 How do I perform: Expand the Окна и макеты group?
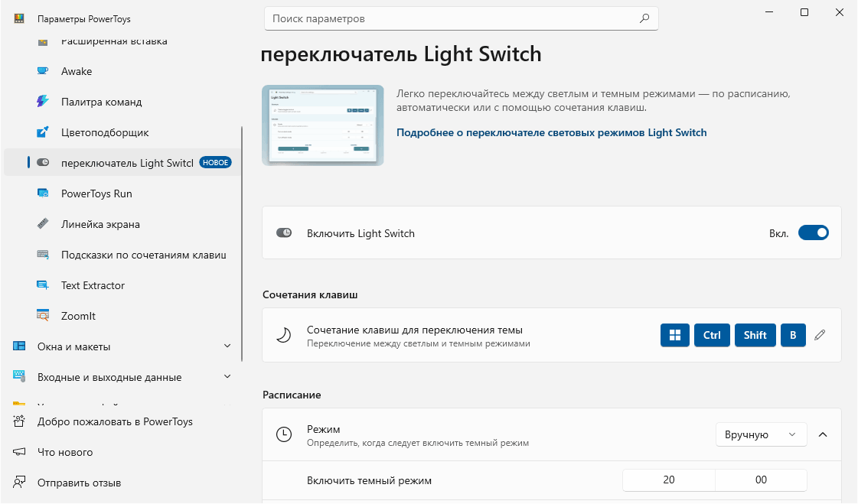click(227, 346)
